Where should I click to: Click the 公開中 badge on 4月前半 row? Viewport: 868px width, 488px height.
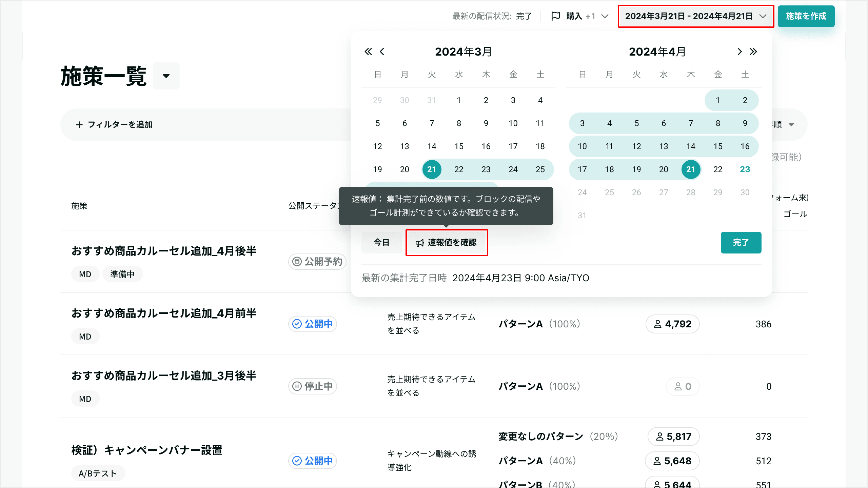coord(313,324)
